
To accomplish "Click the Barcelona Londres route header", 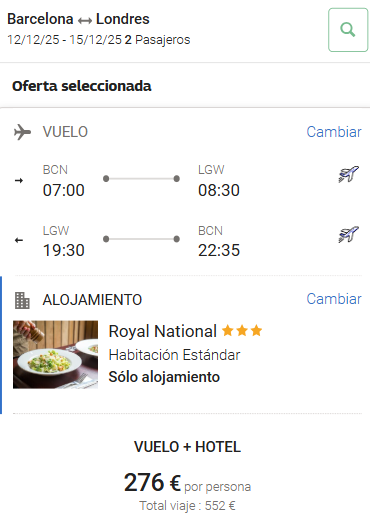I will click(78, 19).
